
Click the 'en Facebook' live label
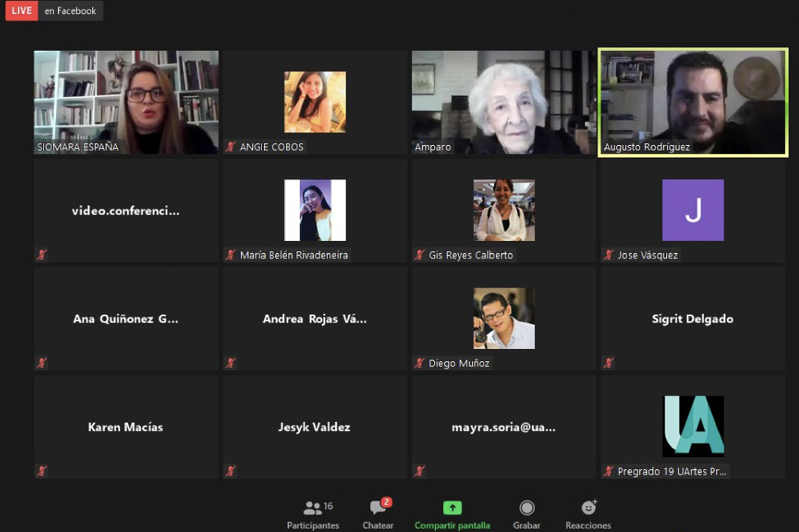click(x=70, y=11)
